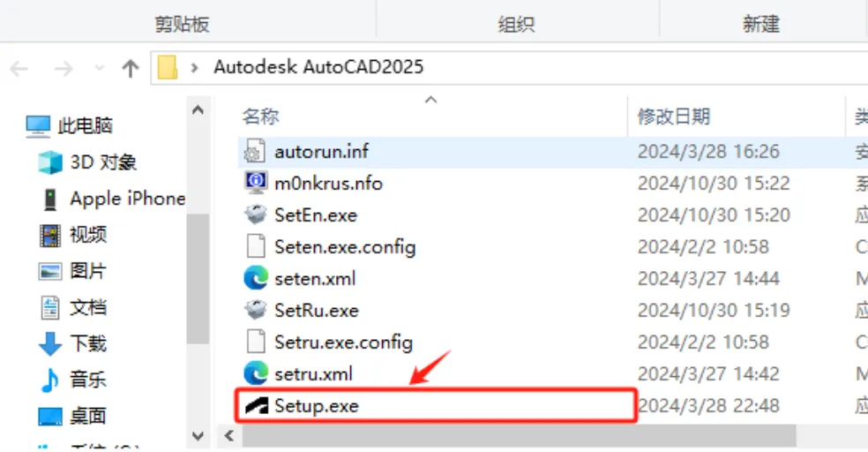Click the seten.xml Edge icon
Image resolution: width=868 pixels, height=452 pixels.
[x=255, y=278]
